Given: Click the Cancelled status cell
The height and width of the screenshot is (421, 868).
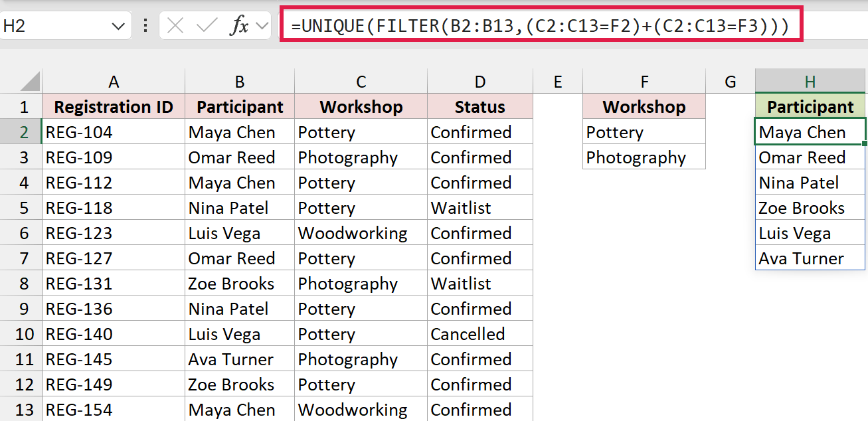Looking at the screenshot, I should point(480,334).
